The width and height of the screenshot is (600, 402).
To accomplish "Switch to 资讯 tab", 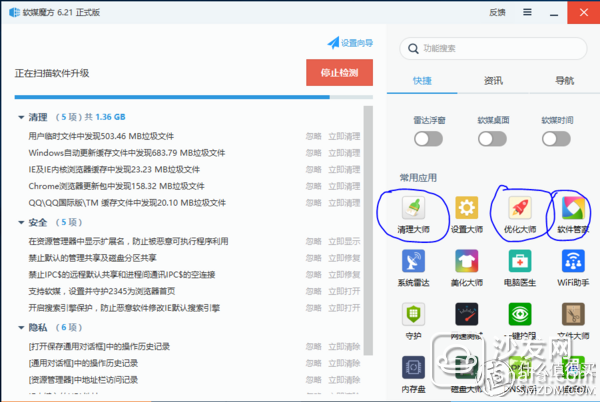I will (x=493, y=81).
